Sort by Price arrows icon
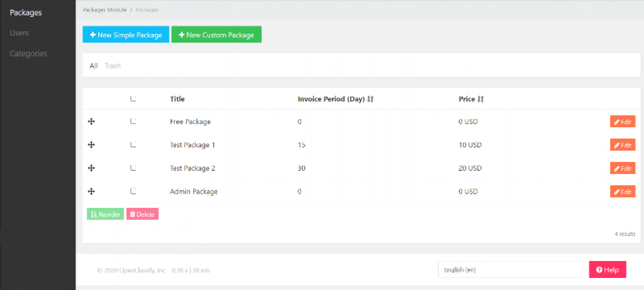 tap(480, 99)
